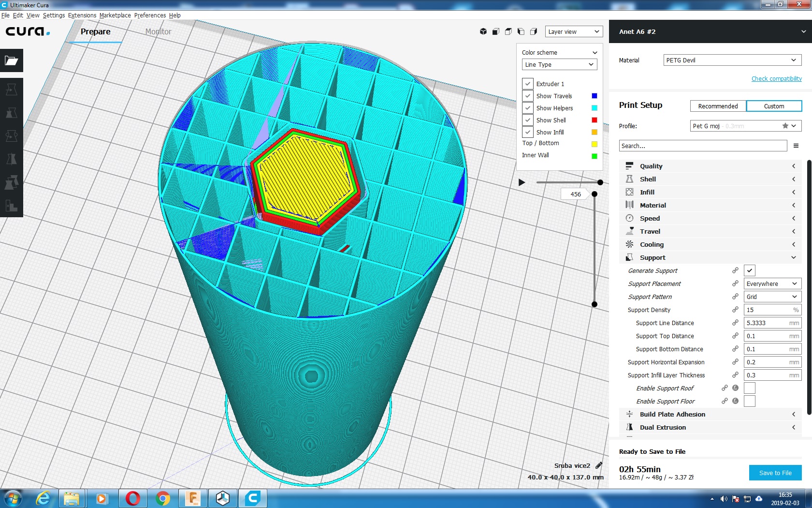Open the Check compatibility link
The width and height of the screenshot is (812, 508).
tap(776, 78)
